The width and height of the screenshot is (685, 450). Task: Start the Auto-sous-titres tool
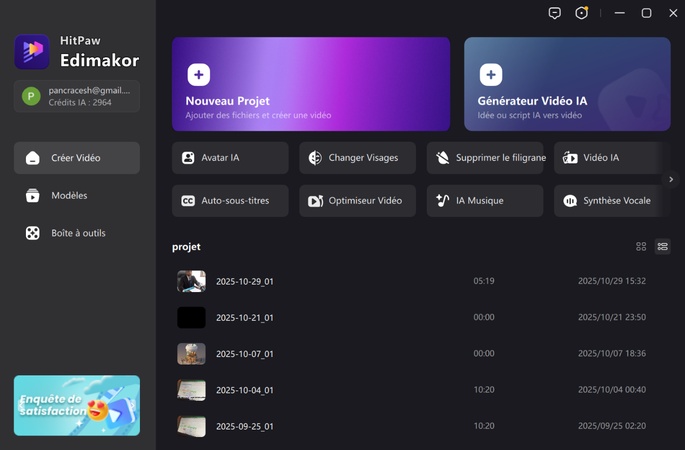230,201
